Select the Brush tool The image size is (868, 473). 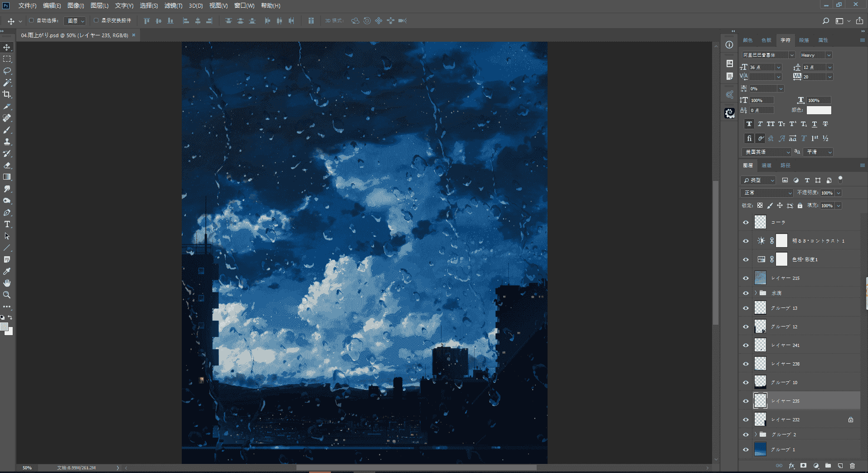tap(7, 130)
